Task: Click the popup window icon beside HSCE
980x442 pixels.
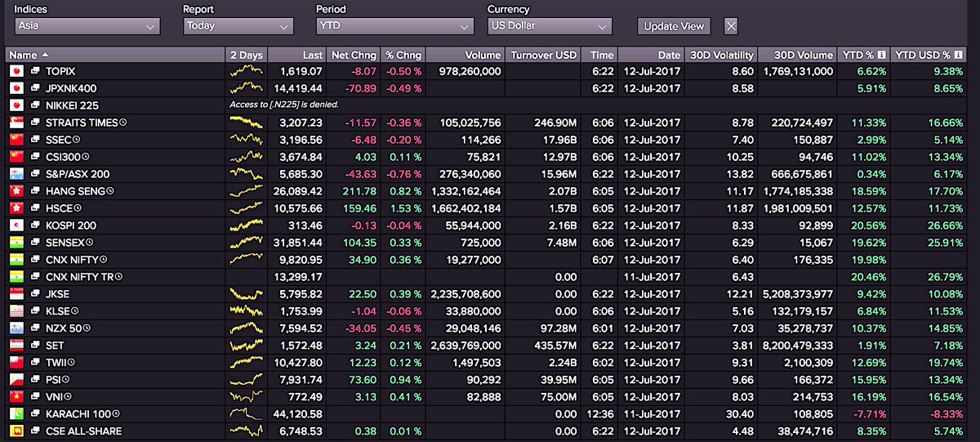Action: (x=36, y=208)
